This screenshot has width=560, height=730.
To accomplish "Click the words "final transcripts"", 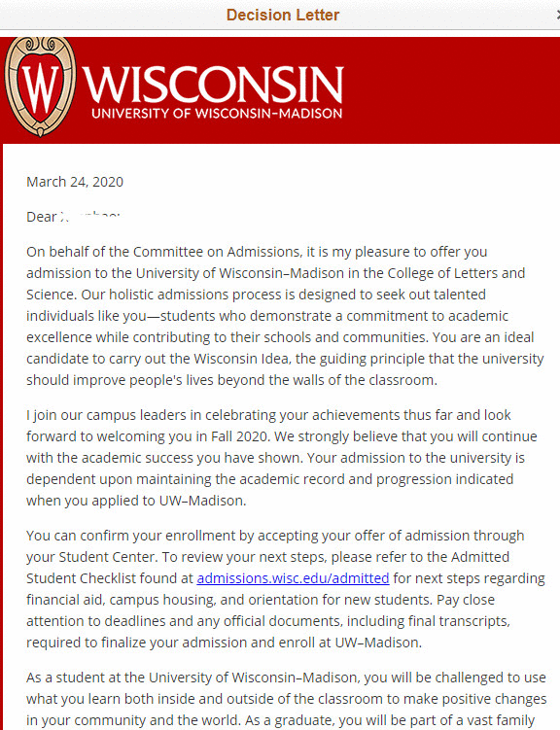I will (x=459, y=621).
